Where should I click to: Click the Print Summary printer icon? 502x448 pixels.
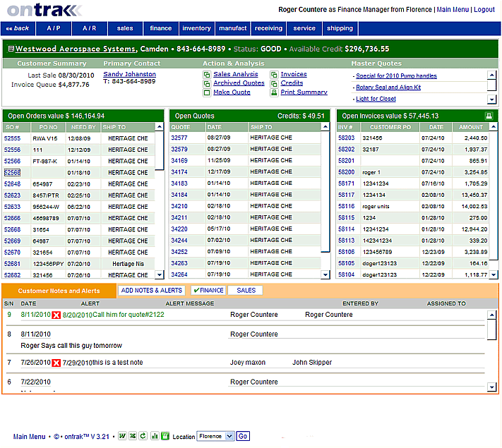274,92
